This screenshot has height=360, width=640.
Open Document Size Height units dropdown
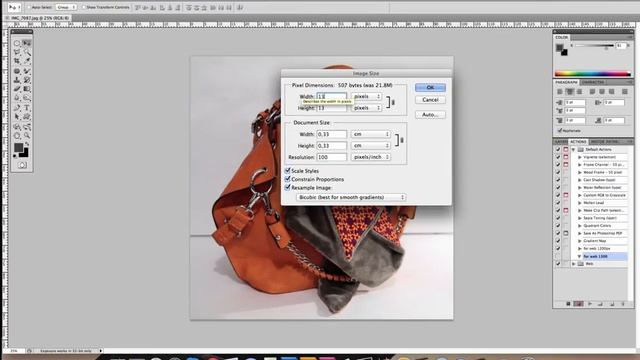371,145
